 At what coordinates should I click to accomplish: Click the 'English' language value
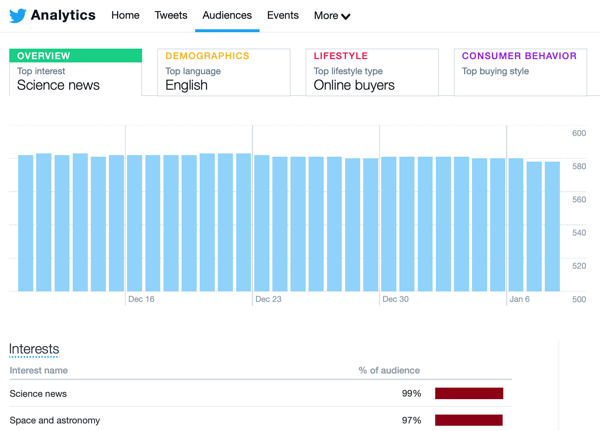[x=186, y=85]
